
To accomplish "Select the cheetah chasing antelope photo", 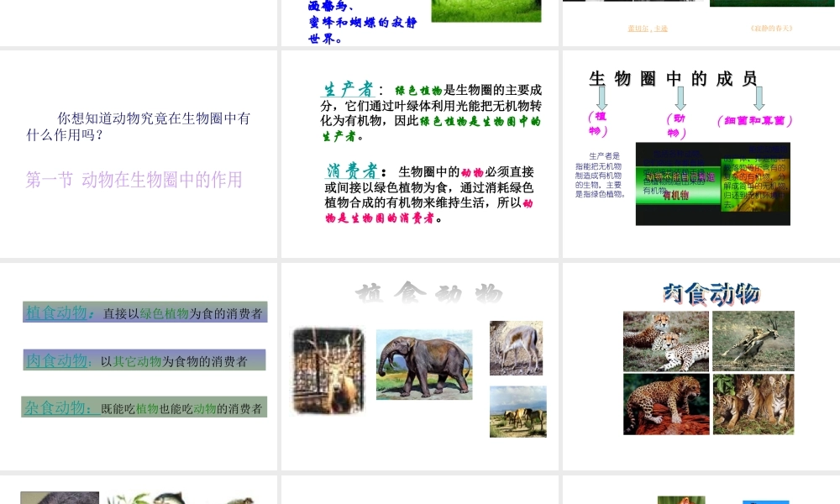I will pos(753,341).
